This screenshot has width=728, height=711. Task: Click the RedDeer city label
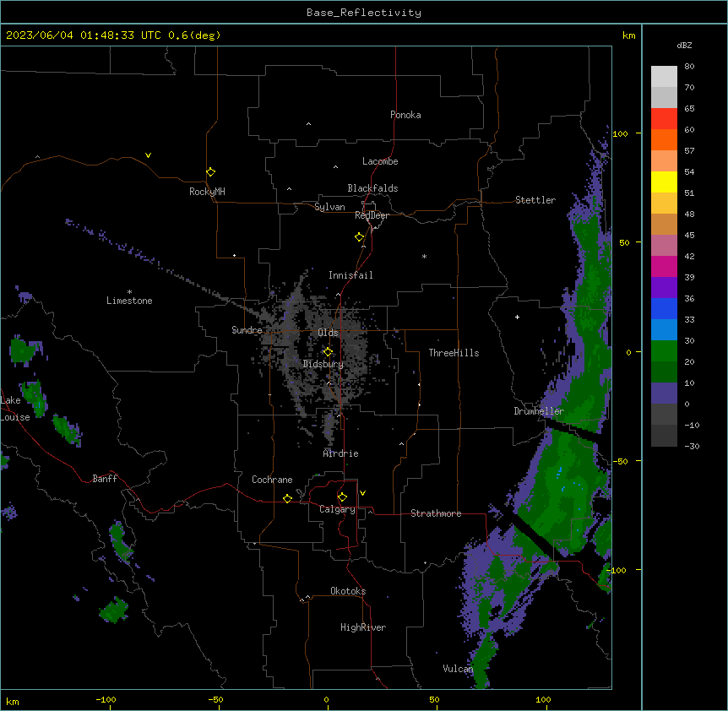372,215
